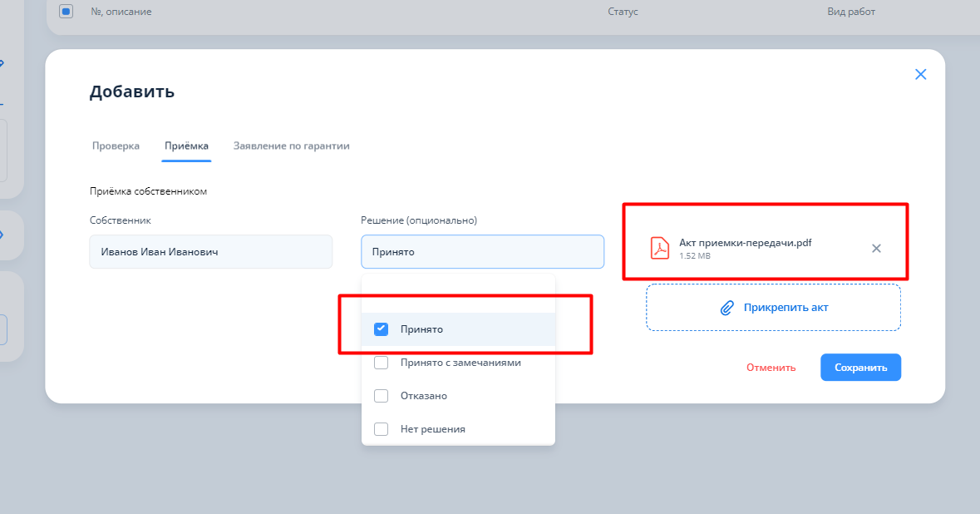The height and width of the screenshot is (514, 980).
Task: Close the Добавить dialog with the X icon
Action: pyautogui.click(x=920, y=74)
